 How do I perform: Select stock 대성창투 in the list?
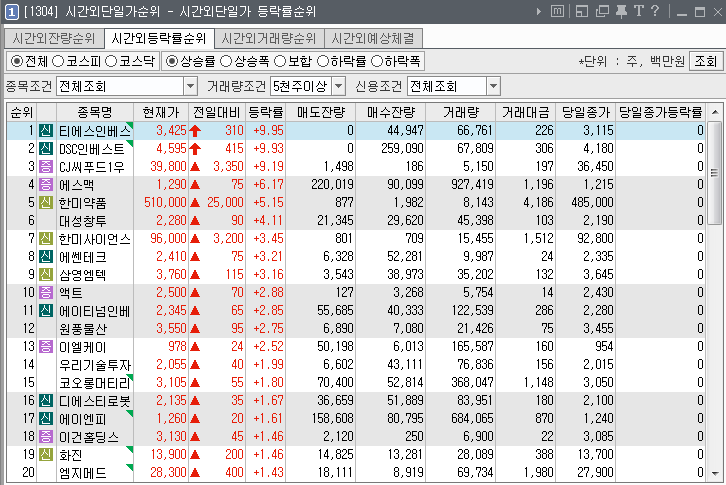pyautogui.click(x=82, y=221)
